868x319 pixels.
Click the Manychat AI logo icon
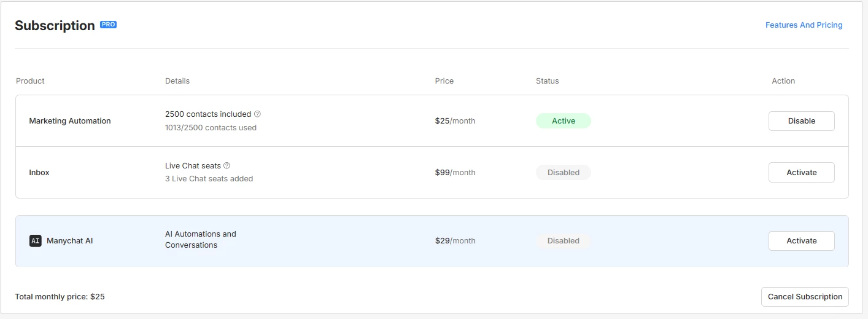[x=35, y=241]
